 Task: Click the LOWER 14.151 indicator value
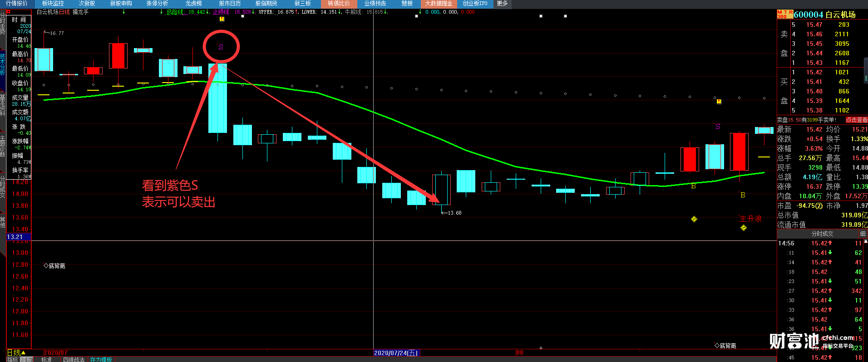coord(321,12)
